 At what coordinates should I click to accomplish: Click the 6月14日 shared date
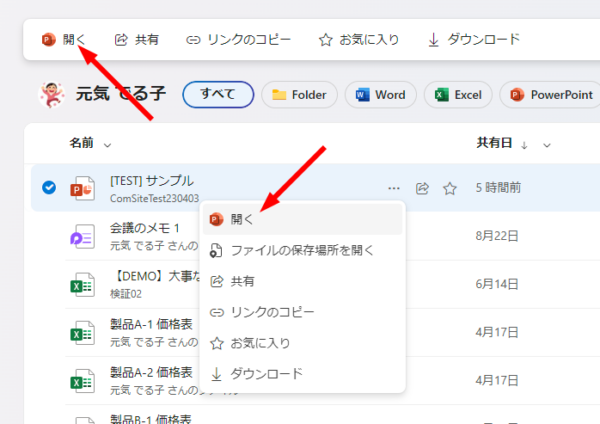pyautogui.click(x=497, y=284)
